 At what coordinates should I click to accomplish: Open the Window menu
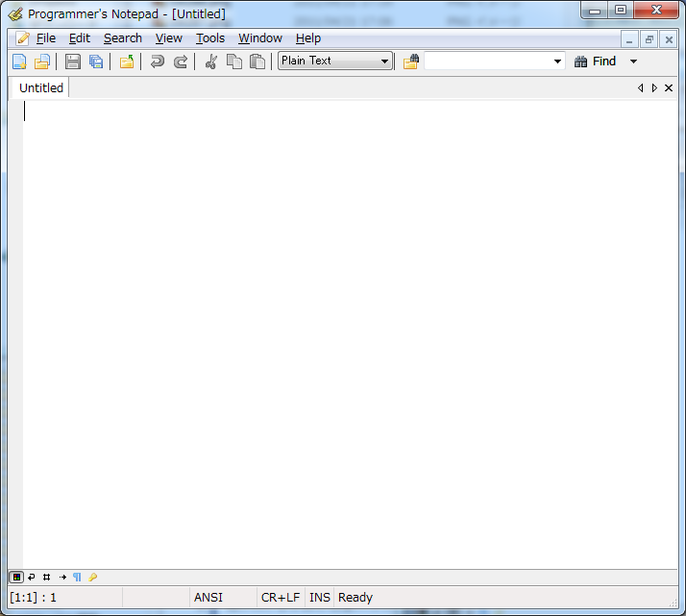[260, 38]
